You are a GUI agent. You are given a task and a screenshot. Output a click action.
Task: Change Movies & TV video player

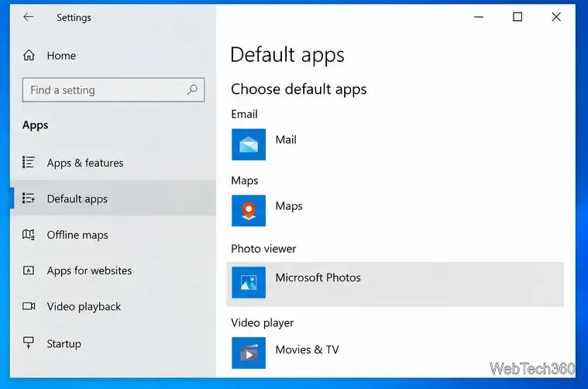coord(307,349)
